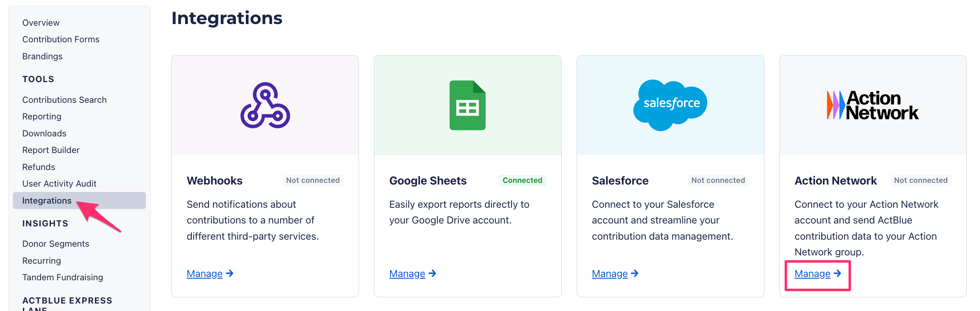Open Manage link for Salesforce
Image resolution: width=980 pixels, height=311 pixels.
coord(615,274)
